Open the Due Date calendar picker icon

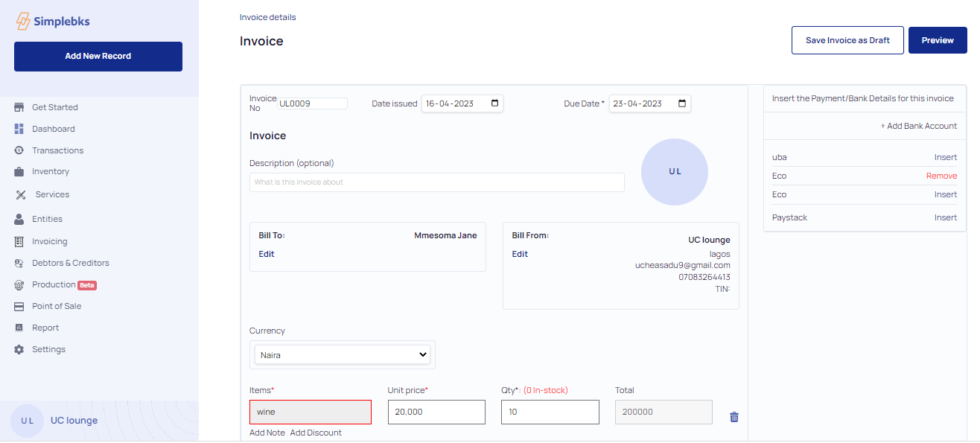(x=682, y=103)
